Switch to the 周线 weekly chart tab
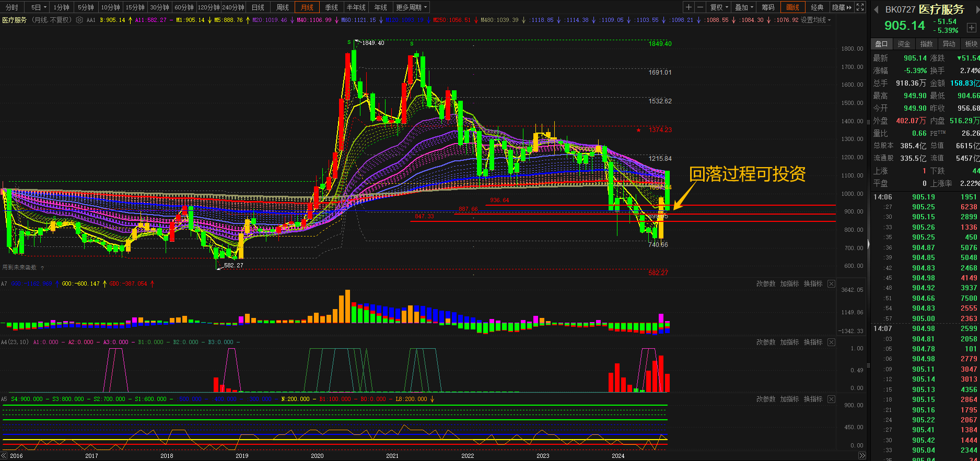 (283, 7)
